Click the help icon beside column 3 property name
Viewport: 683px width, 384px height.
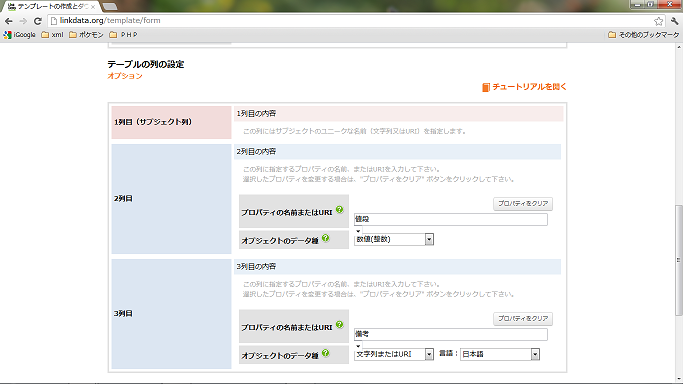340,325
